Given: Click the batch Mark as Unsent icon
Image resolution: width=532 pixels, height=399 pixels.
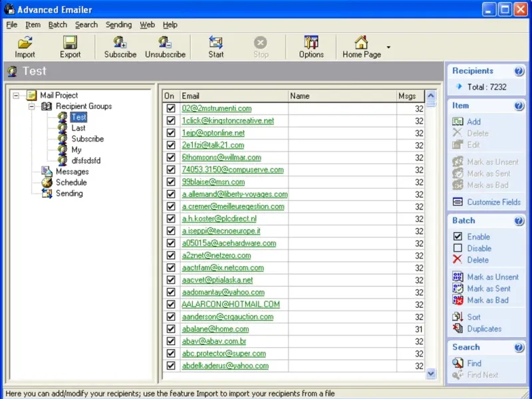Looking at the screenshot, I should 458,277.
